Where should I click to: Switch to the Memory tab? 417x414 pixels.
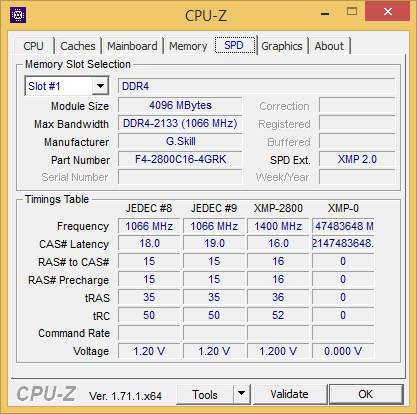point(188,46)
